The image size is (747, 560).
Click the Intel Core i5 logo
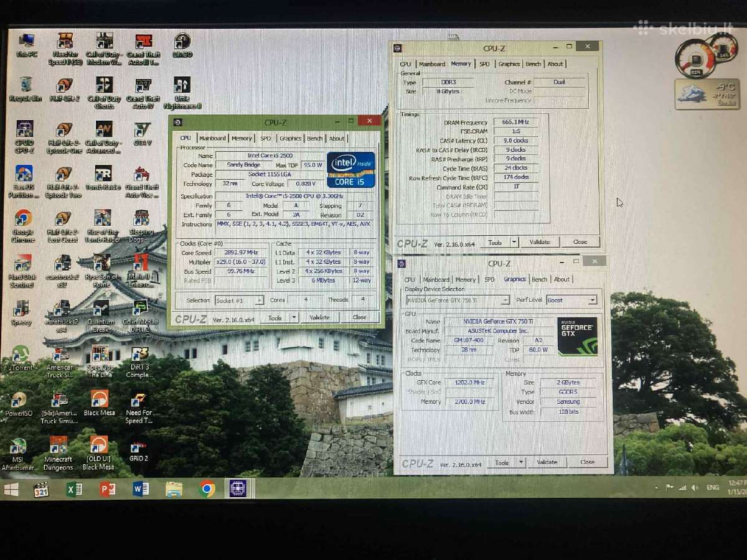coord(351,169)
